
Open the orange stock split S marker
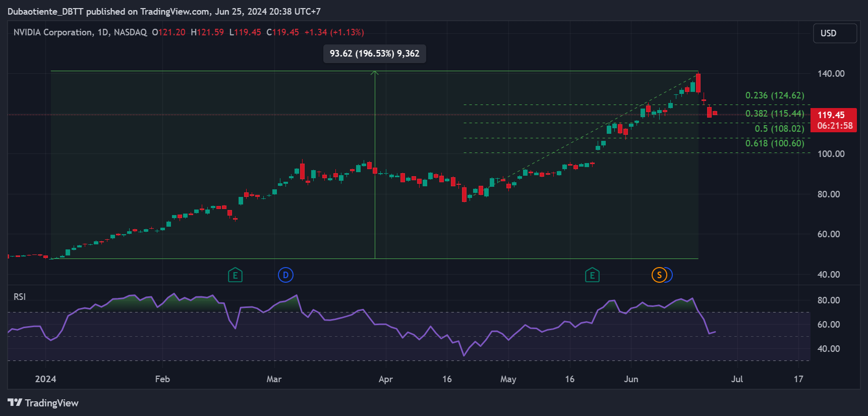pyautogui.click(x=659, y=275)
